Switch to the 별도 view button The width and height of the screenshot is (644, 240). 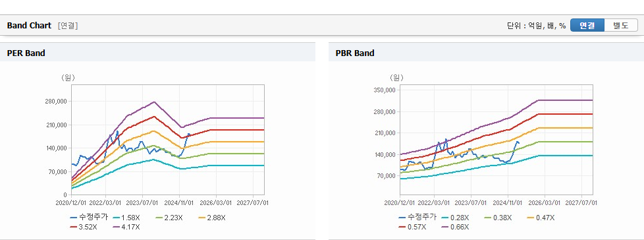pos(620,26)
